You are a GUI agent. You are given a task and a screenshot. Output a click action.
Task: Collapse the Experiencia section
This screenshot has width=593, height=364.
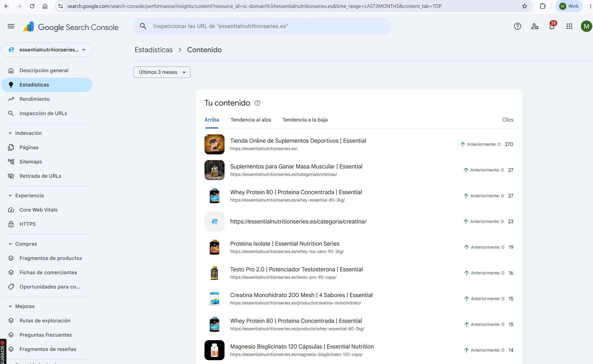coord(26,196)
